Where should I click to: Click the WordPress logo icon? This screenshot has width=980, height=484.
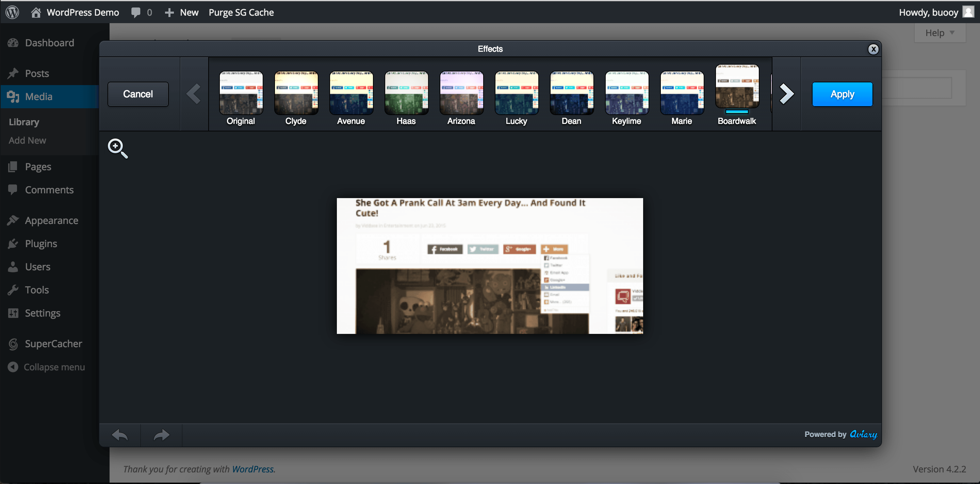(13, 12)
